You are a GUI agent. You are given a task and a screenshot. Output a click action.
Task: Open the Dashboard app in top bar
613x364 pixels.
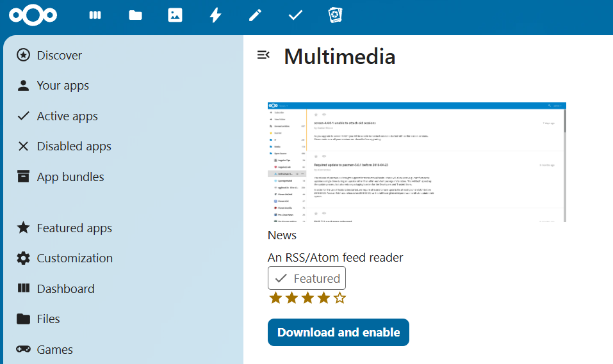tap(95, 15)
